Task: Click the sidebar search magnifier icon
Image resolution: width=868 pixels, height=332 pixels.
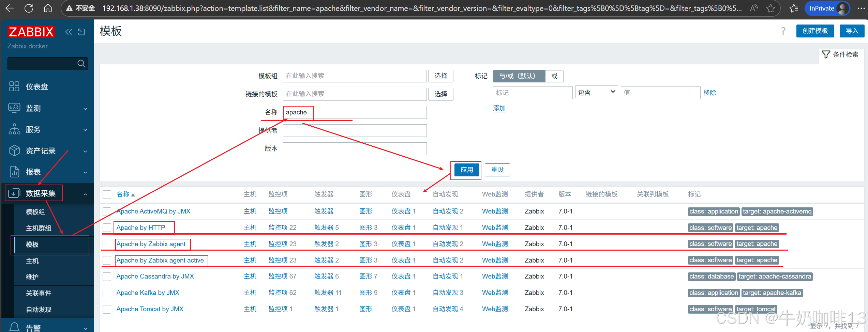Action: pyautogui.click(x=81, y=64)
